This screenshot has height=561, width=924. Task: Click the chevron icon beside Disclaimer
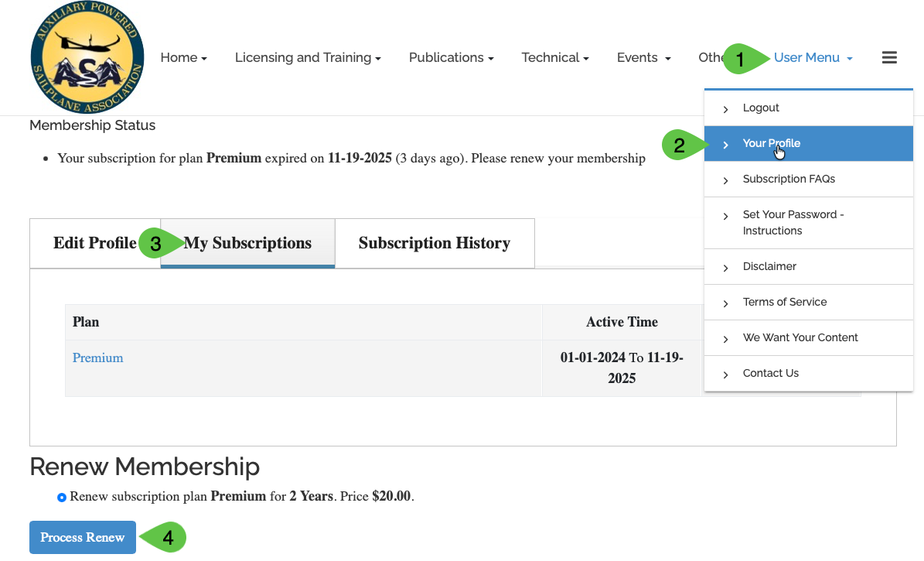click(x=725, y=268)
